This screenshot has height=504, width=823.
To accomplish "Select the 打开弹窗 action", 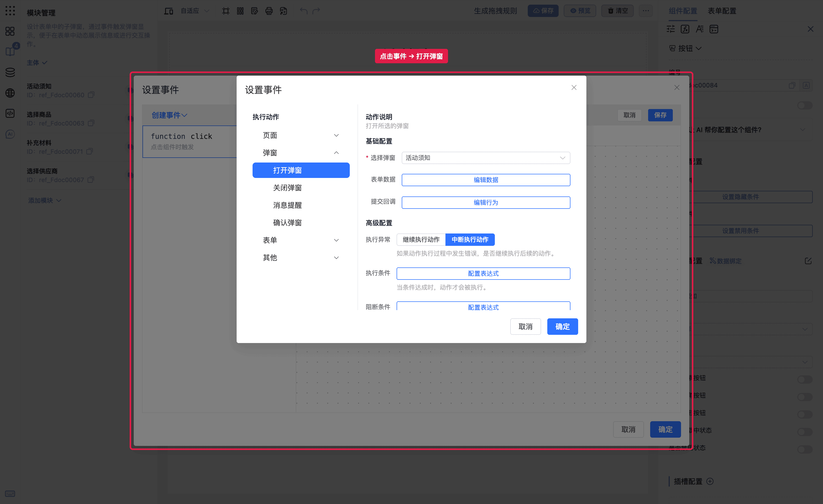I will pyautogui.click(x=301, y=170).
